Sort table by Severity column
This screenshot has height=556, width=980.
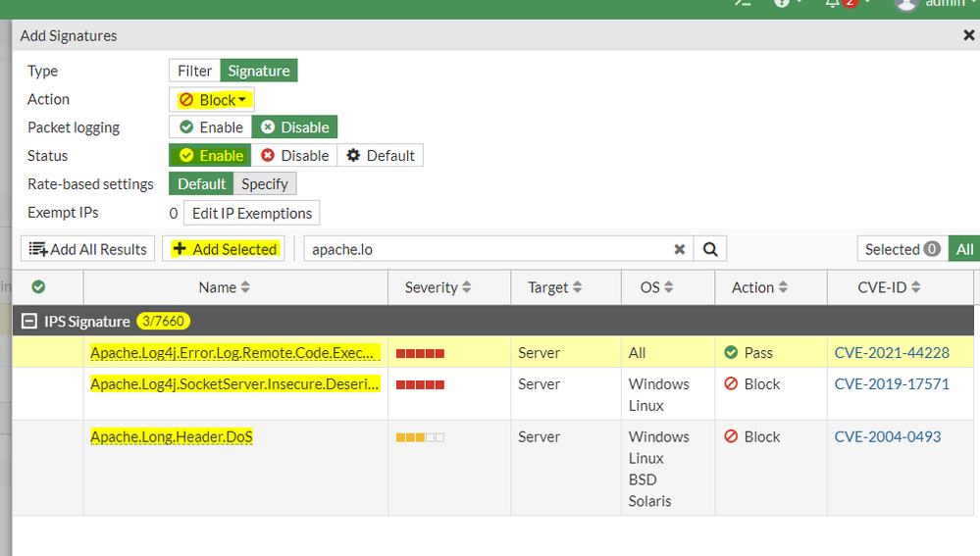tap(438, 287)
